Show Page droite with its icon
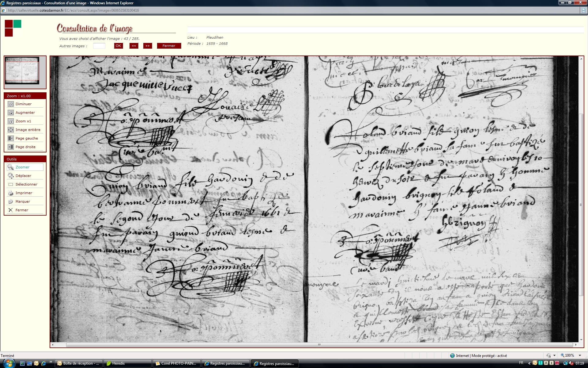This screenshot has height=368, width=588. [x=11, y=147]
